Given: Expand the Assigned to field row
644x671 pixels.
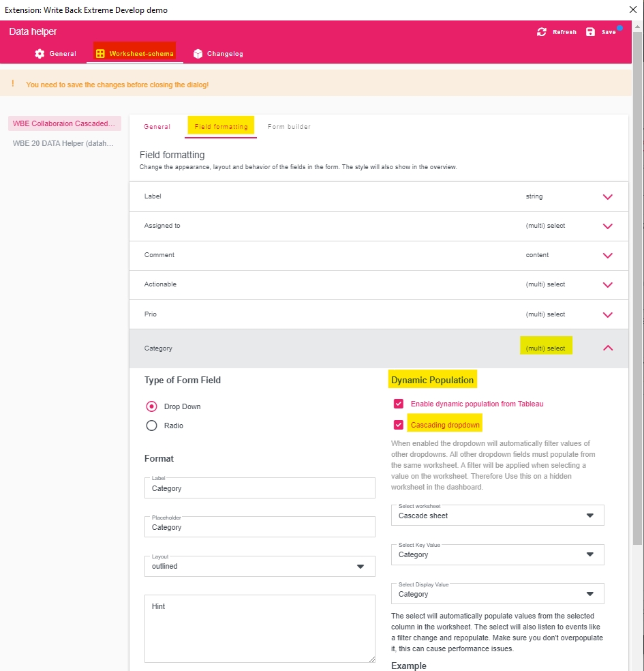Looking at the screenshot, I should (607, 226).
